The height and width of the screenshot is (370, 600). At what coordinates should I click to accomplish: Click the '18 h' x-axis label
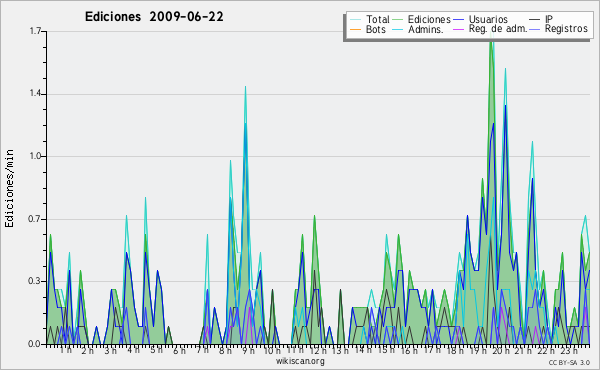pyautogui.click(x=455, y=351)
